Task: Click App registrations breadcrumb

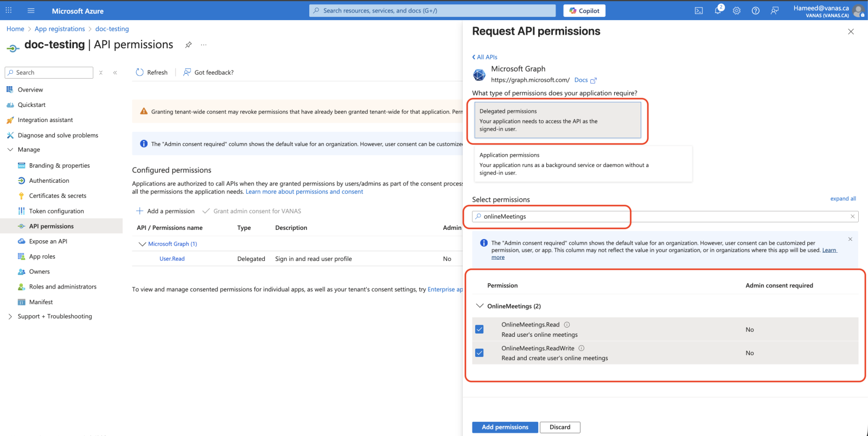Action: (60, 29)
